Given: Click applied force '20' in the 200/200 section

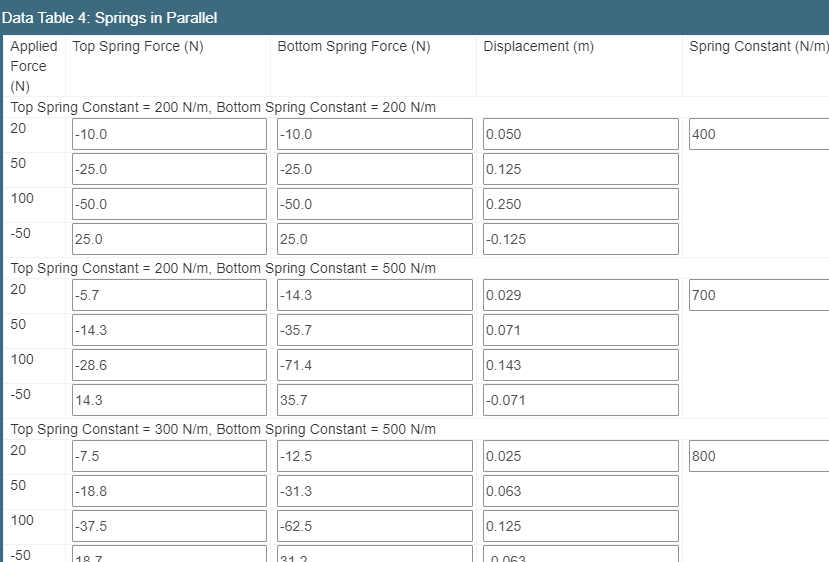Looking at the screenshot, I should pos(18,128).
